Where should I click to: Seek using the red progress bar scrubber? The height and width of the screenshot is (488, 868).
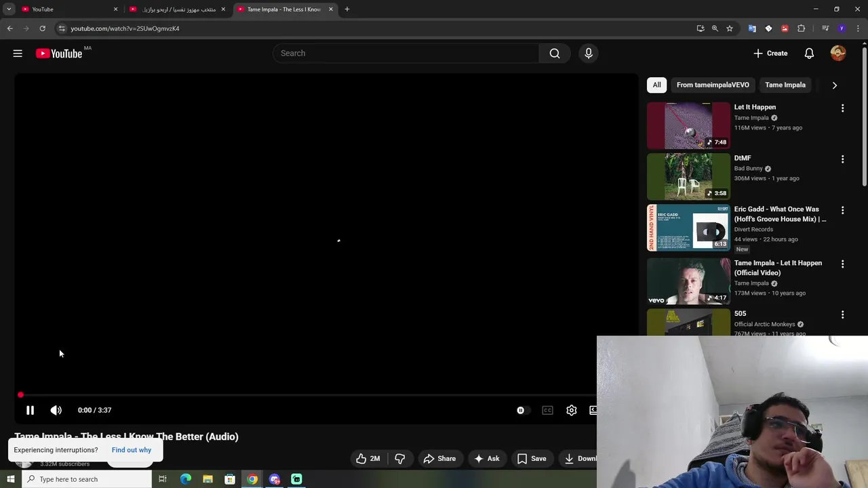pyautogui.click(x=20, y=395)
